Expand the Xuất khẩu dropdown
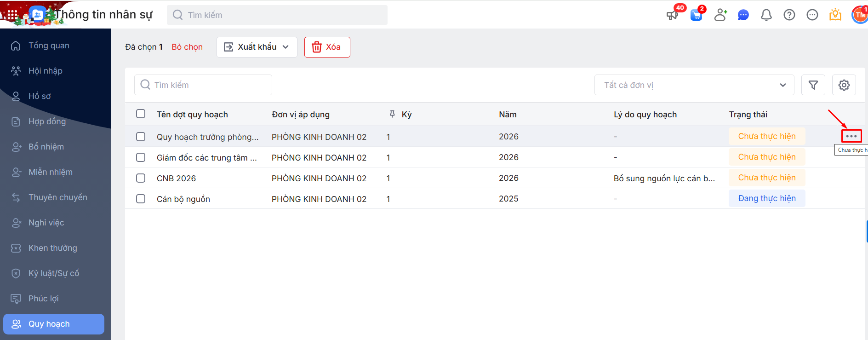This screenshot has height=340, width=868. coord(257,47)
